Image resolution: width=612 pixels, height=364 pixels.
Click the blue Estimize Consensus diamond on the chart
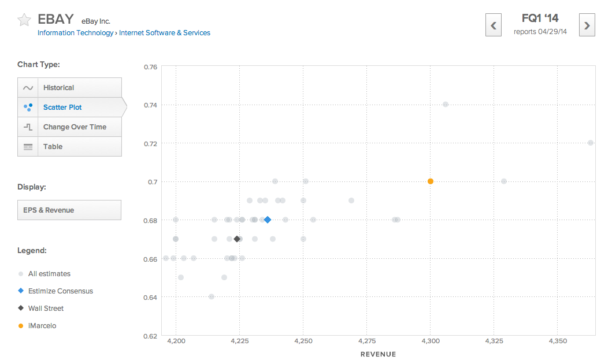click(x=267, y=220)
